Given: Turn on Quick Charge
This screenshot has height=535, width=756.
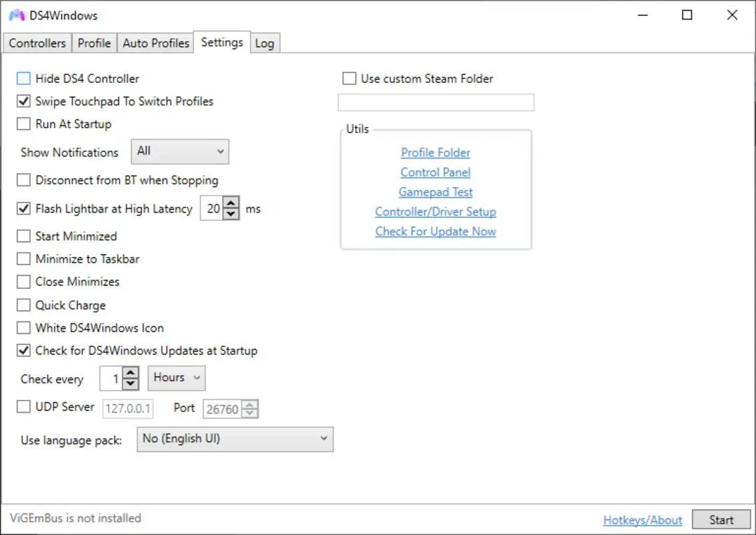Looking at the screenshot, I should [x=23, y=305].
